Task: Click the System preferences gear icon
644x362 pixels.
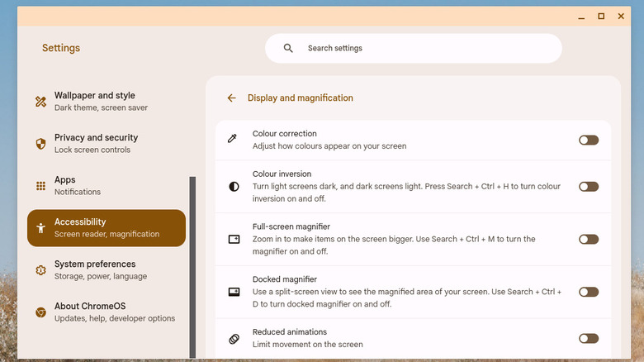Action: pos(40,270)
